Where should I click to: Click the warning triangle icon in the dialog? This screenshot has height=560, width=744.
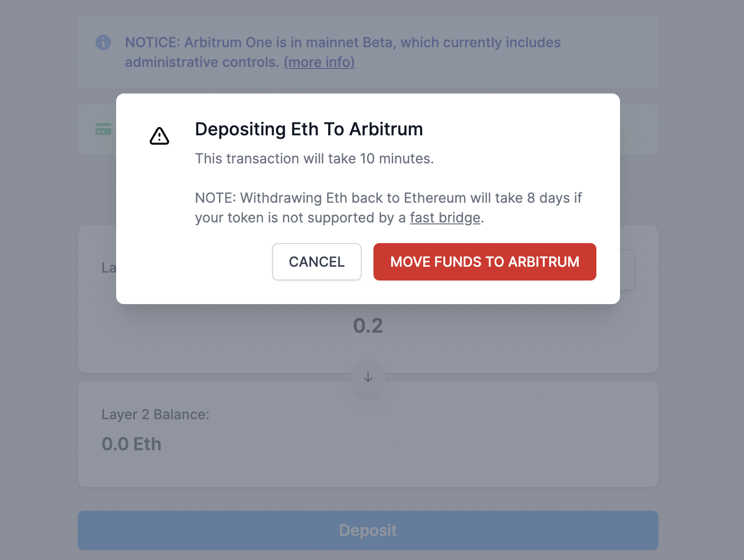[159, 136]
